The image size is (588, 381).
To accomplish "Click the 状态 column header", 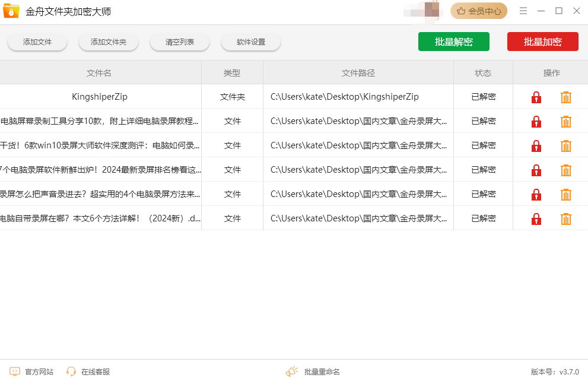I will (x=483, y=73).
